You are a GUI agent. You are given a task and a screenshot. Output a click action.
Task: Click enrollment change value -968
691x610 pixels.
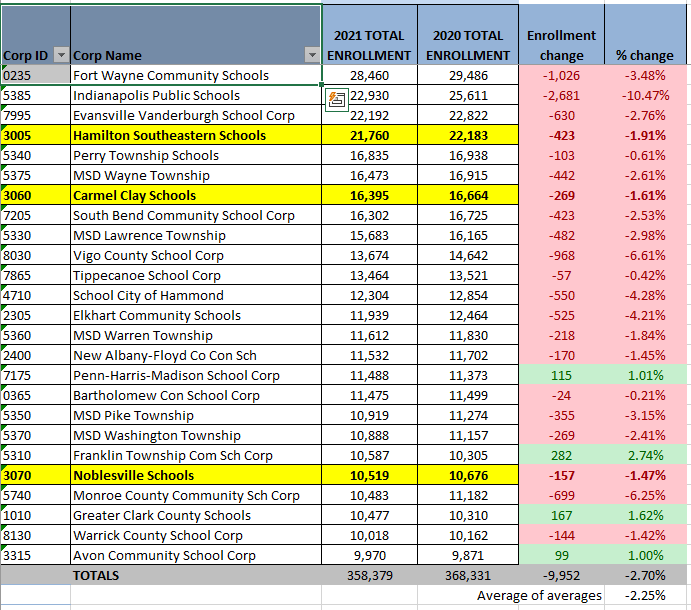coord(561,255)
